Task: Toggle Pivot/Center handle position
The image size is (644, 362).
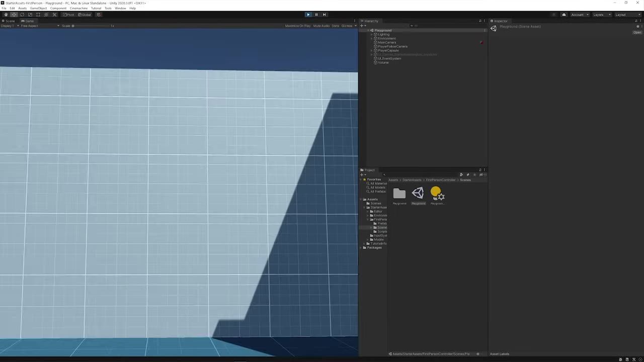Action: pyautogui.click(x=68, y=15)
